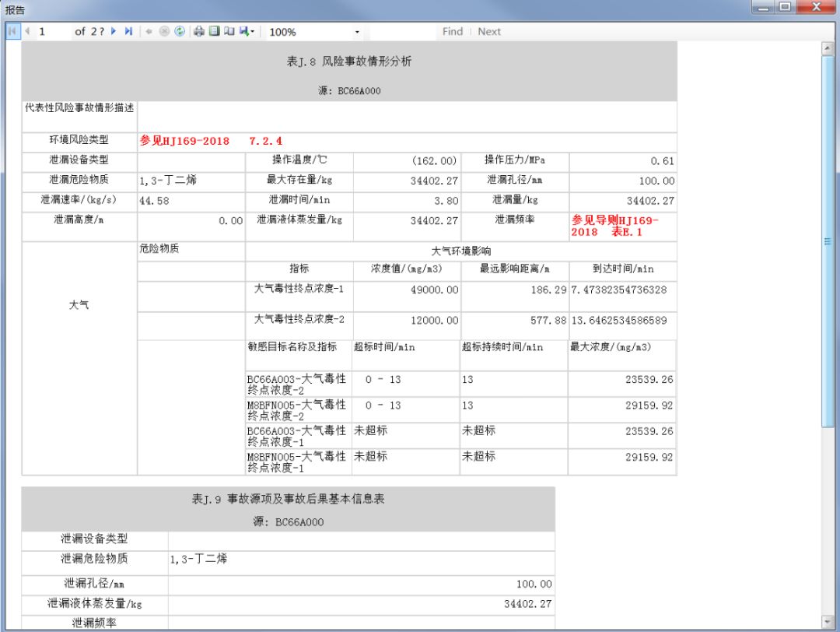Open export save dropdown
840x632 pixels.
point(247,32)
